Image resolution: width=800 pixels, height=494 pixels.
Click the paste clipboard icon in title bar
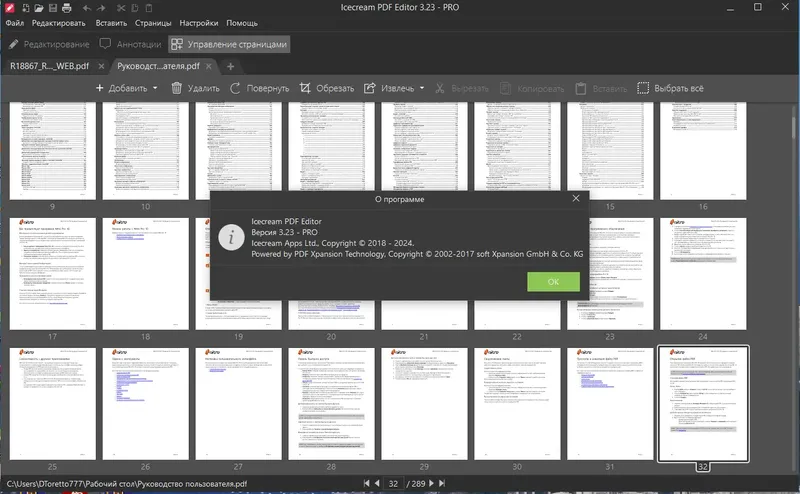tap(149, 8)
